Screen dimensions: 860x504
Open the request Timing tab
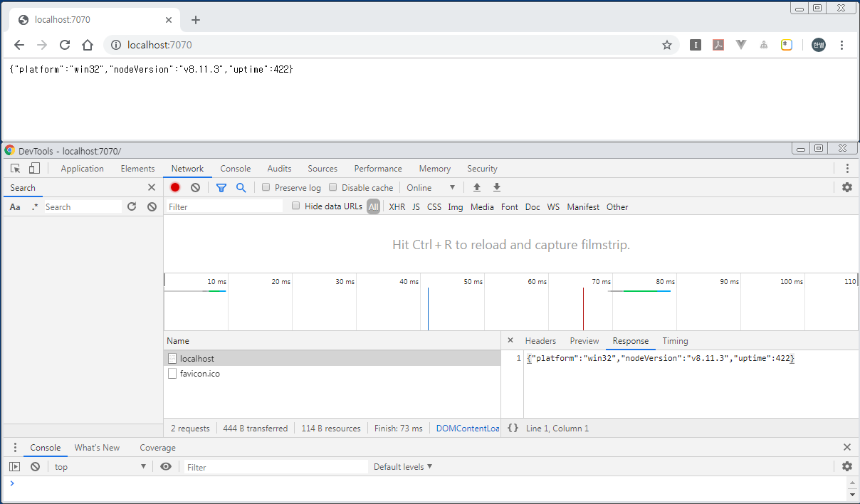click(675, 341)
